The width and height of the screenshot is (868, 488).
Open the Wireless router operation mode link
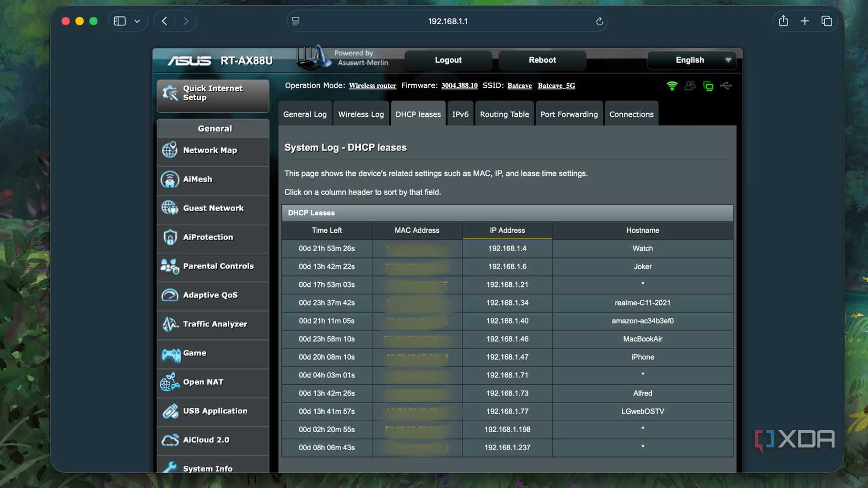click(372, 86)
